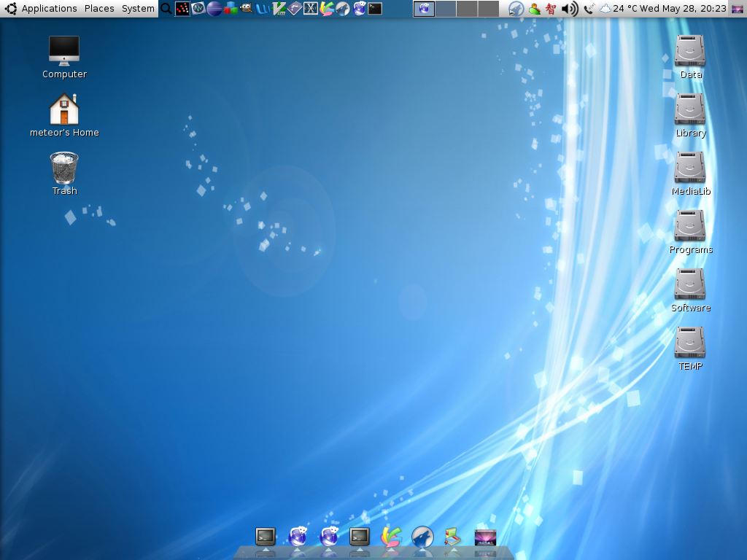Open the Places menu
This screenshot has height=560, width=747.
point(99,9)
